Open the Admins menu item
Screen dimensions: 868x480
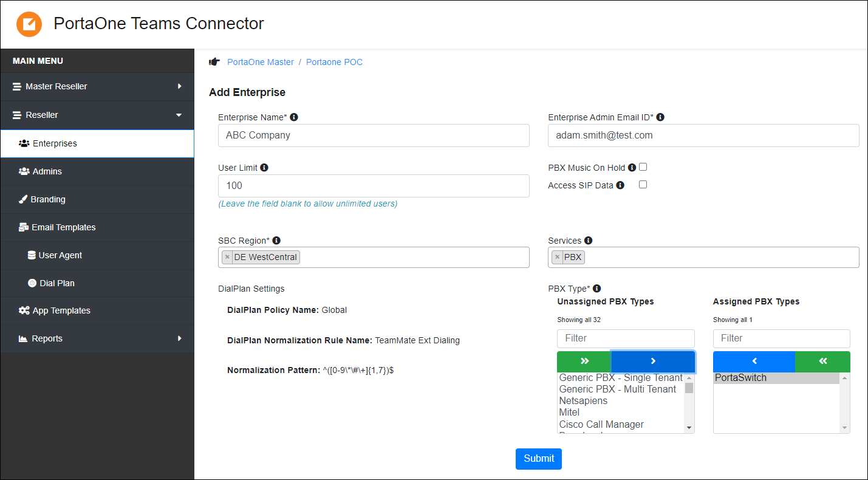(97, 171)
